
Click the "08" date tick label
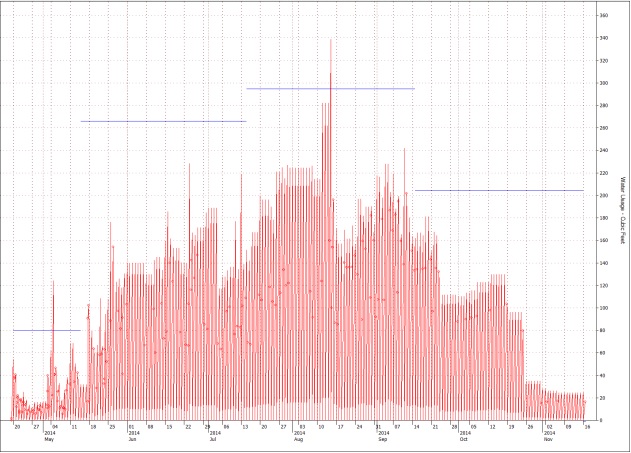[x=150, y=427]
